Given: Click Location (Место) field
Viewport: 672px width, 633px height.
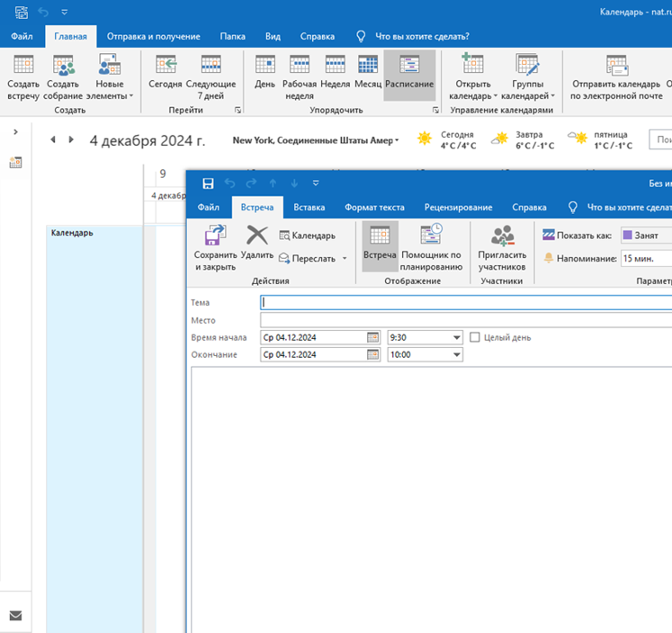Looking at the screenshot, I should [x=466, y=320].
